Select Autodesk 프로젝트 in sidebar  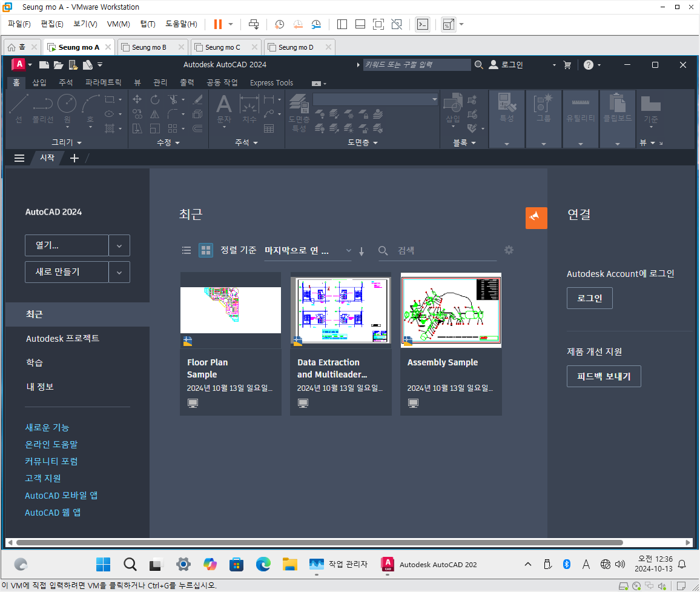click(62, 338)
